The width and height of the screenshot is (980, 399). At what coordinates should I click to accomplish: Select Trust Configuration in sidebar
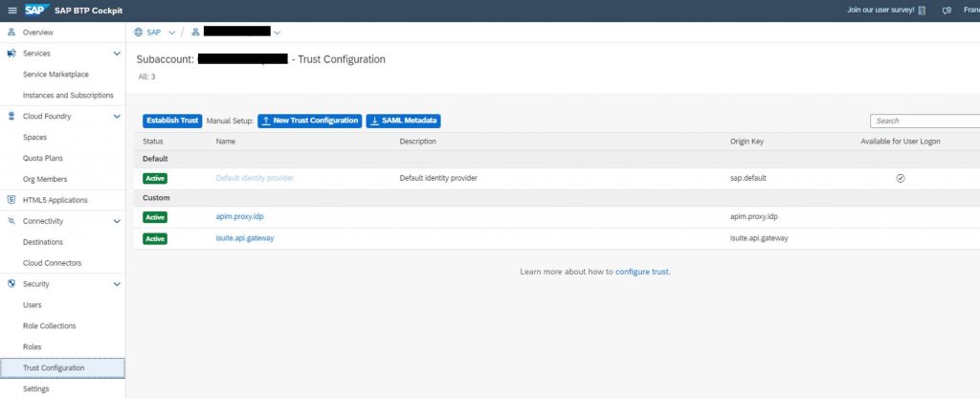click(62, 367)
